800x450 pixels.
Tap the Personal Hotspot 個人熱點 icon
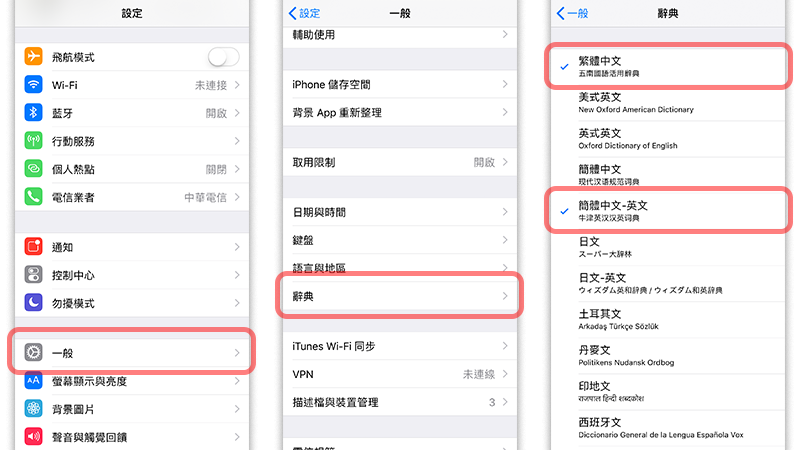(x=34, y=168)
